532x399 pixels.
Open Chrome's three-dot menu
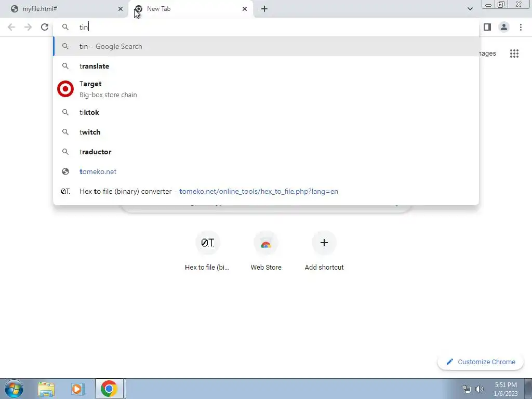pyautogui.click(x=521, y=27)
